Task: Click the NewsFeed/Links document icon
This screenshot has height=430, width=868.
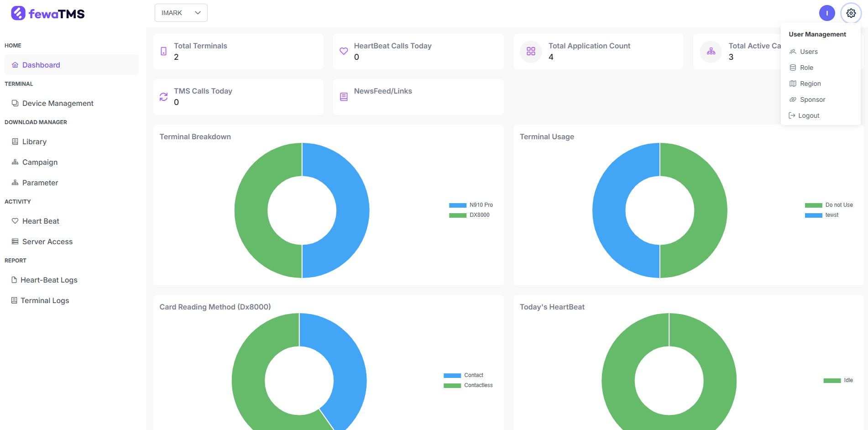Action: pyautogui.click(x=344, y=97)
